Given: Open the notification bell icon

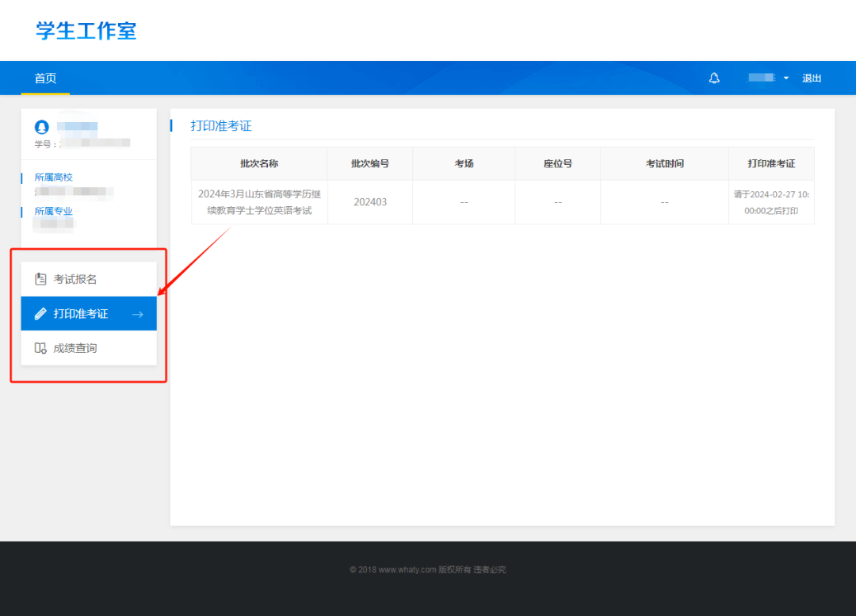Looking at the screenshot, I should pyautogui.click(x=714, y=78).
